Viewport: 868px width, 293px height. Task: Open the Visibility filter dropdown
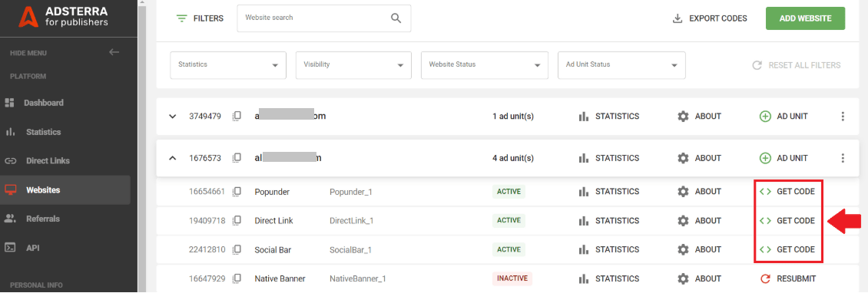pos(354,65)
